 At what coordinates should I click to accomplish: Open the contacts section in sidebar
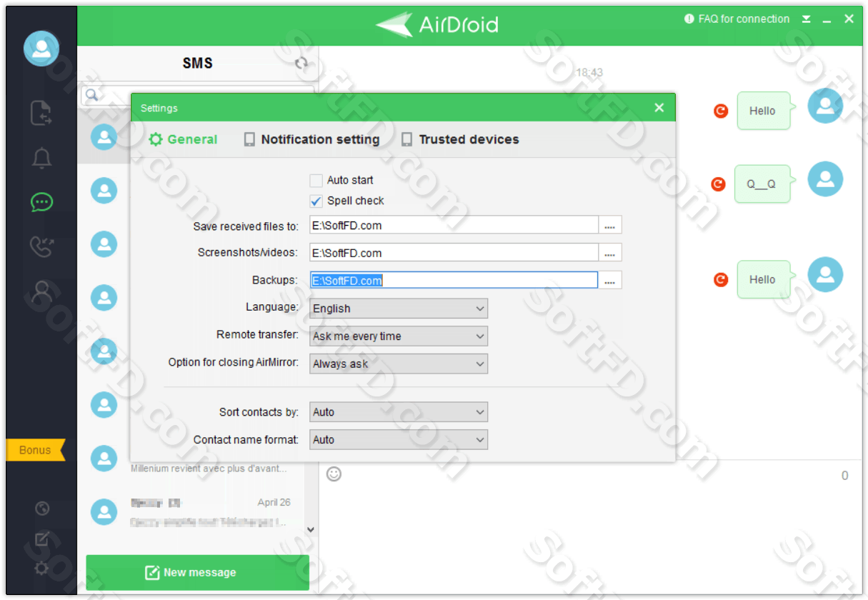tap(41, 291)
